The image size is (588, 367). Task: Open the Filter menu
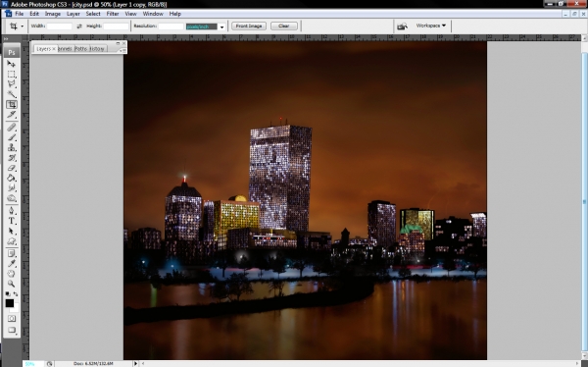point(113,14)
